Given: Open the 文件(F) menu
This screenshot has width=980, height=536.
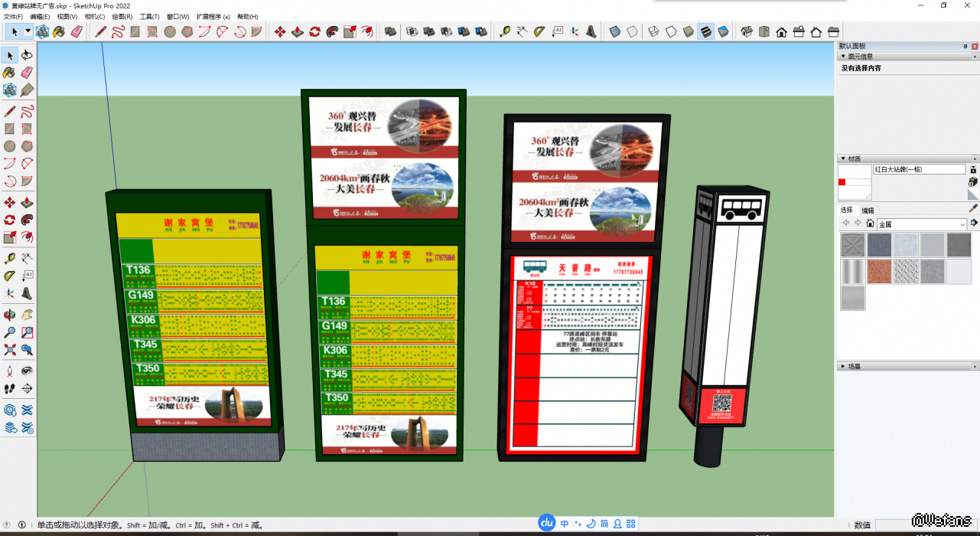Looking at the screenshot, I should tap(13, 16).
